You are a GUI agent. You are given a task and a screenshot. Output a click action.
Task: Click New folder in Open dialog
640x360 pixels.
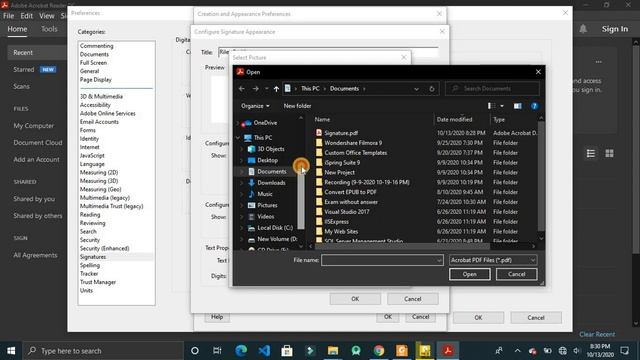[x=297, y=106]
